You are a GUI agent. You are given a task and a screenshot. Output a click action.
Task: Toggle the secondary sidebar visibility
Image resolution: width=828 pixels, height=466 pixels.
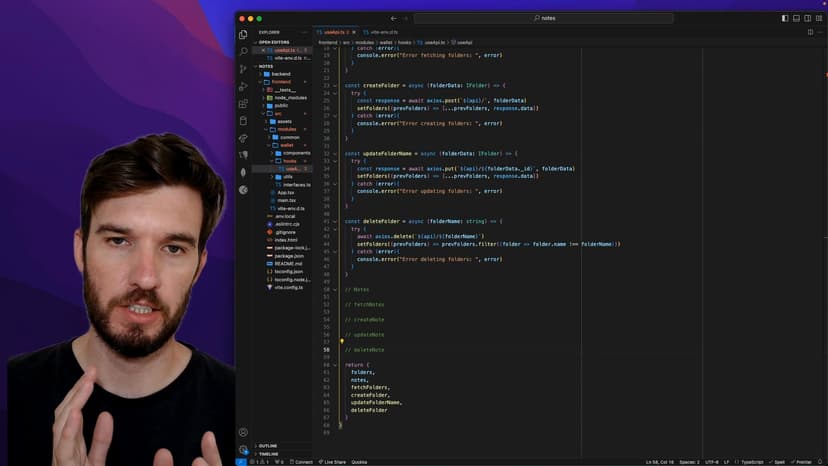808,18
